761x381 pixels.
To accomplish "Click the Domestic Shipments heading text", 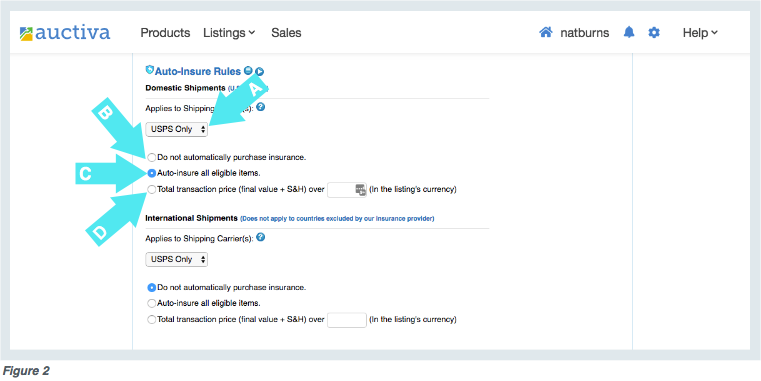I will pyautogui.click(x=185, y=88).
